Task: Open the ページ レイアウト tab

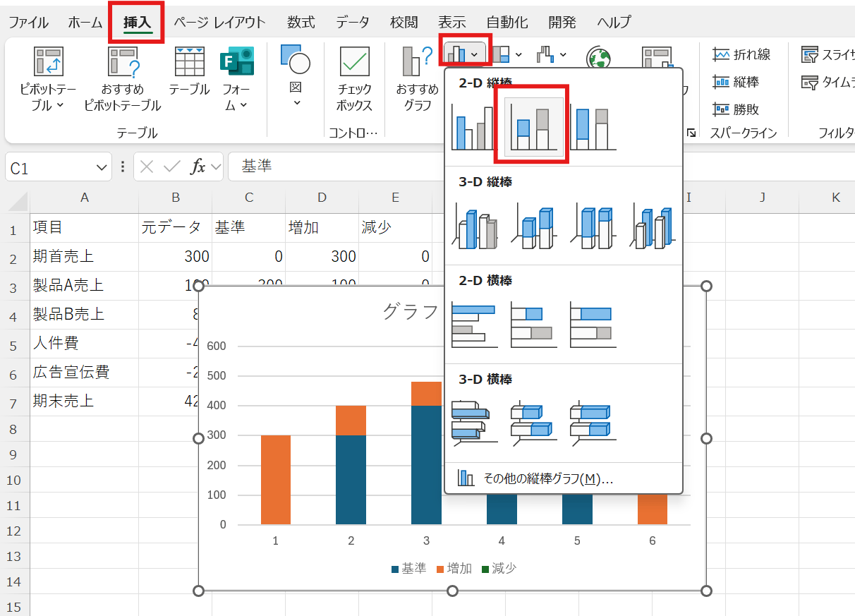Action: pyautogui.click(x=219, y=22)
